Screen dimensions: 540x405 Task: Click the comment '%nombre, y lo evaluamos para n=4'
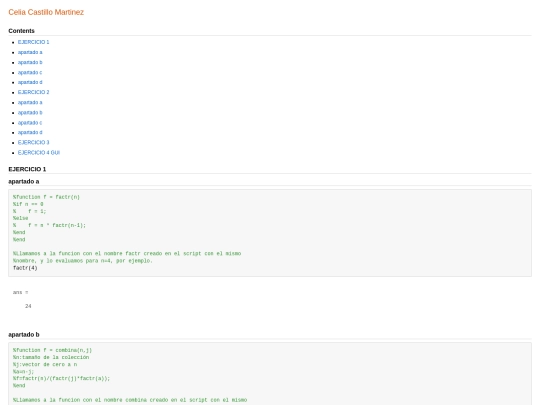point(83,261)
